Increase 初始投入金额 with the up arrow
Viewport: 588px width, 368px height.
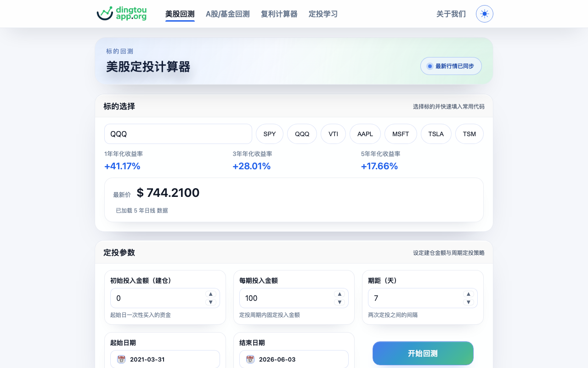point(211,294)
